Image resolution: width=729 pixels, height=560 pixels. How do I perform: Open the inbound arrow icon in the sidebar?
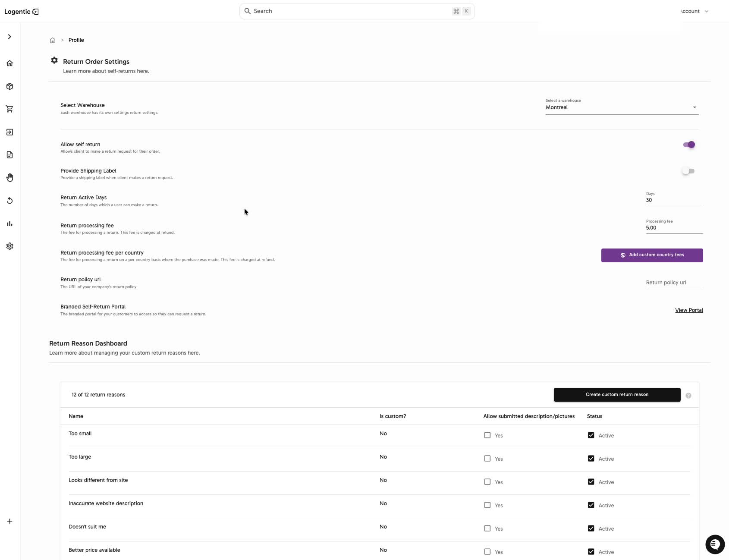[9, 132]
